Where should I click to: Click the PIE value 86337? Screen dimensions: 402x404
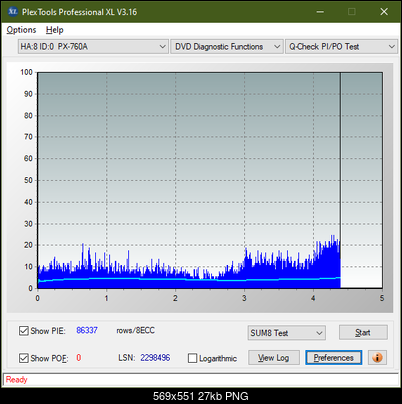(87, 330)
